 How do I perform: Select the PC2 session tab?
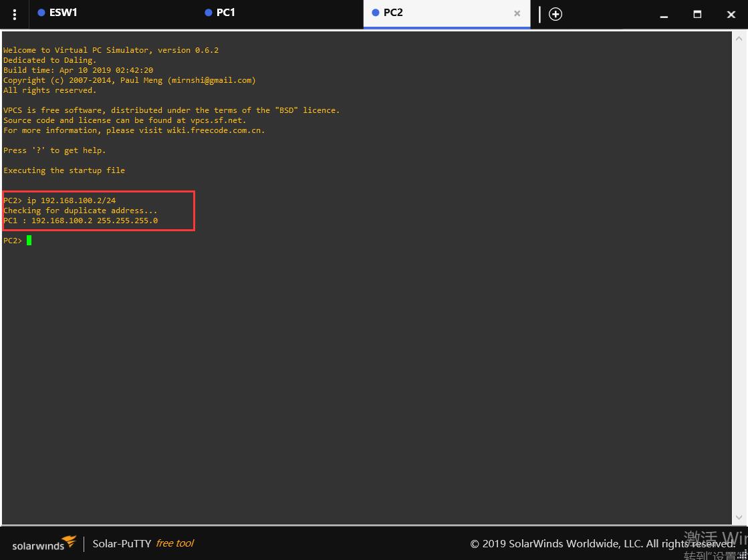(447, 13)
